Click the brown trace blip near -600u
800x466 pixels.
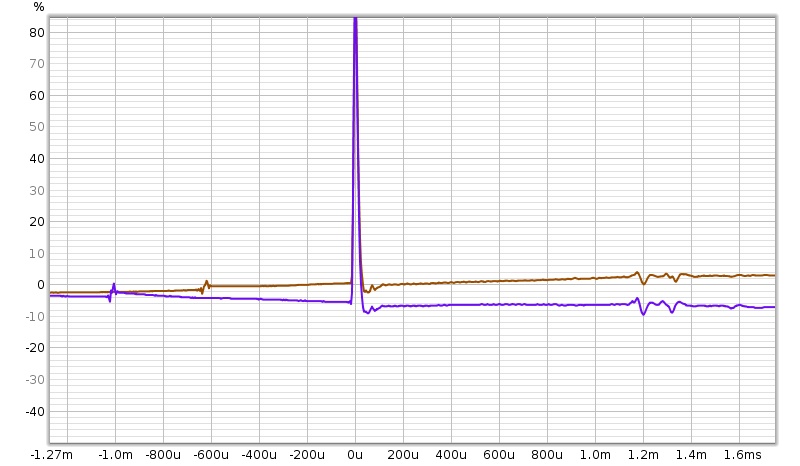point(205,286)
